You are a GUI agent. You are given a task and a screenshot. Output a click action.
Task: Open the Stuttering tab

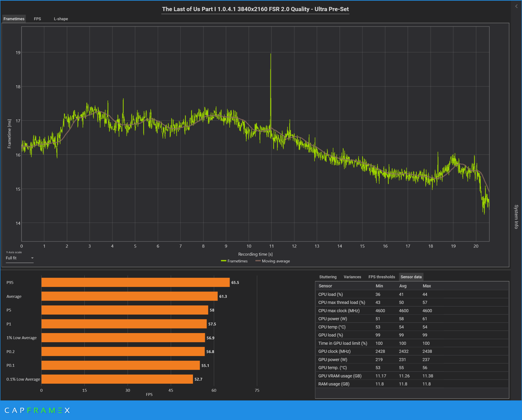point(328,277)
